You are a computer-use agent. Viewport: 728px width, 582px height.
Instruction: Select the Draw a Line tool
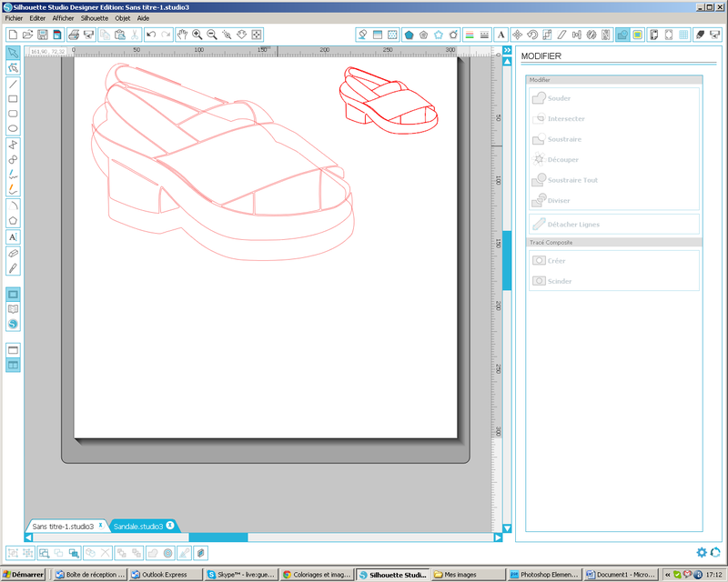tap(13, 84)
